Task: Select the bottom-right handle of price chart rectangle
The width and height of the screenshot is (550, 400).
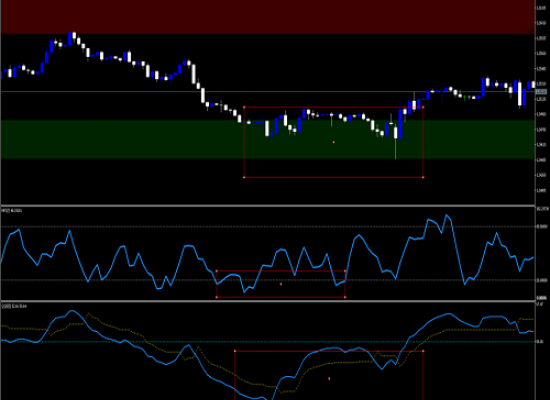Action: coord(423,177)
